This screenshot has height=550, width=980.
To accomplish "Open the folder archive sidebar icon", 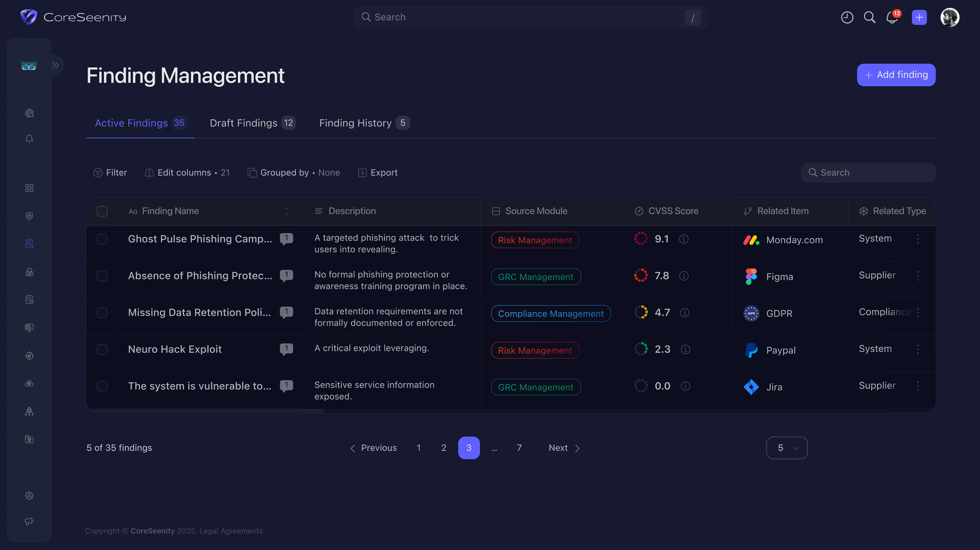I will 29,440.
